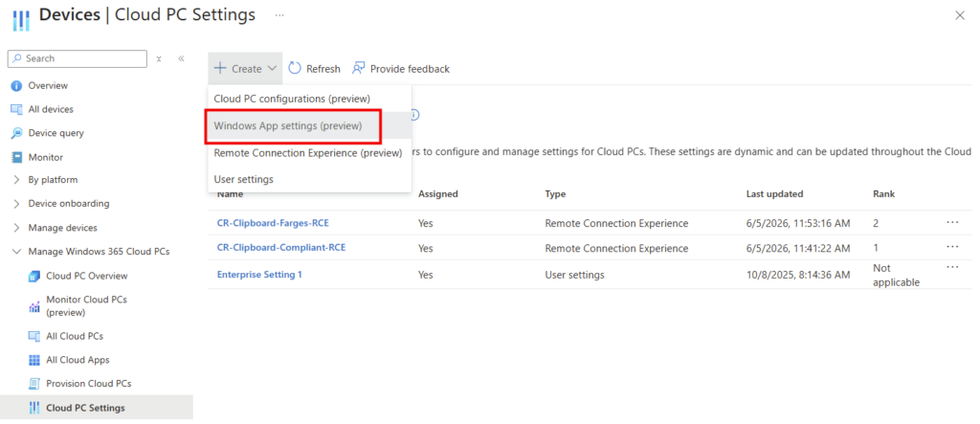The width and height of the screenshot is (980, 424).
Task: Click the Refresh circular arrow icon
Action: click(x=295, y=68)
